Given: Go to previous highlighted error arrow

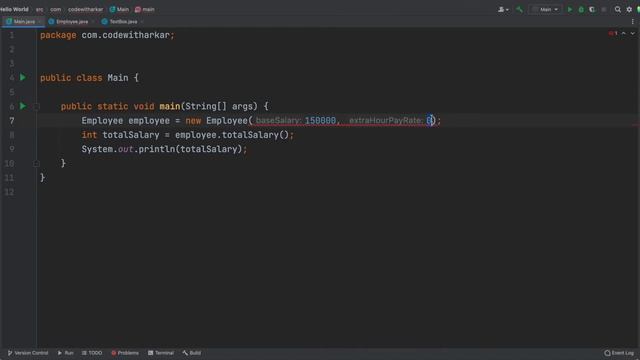Looking at the screenshot, I should 624,33.
